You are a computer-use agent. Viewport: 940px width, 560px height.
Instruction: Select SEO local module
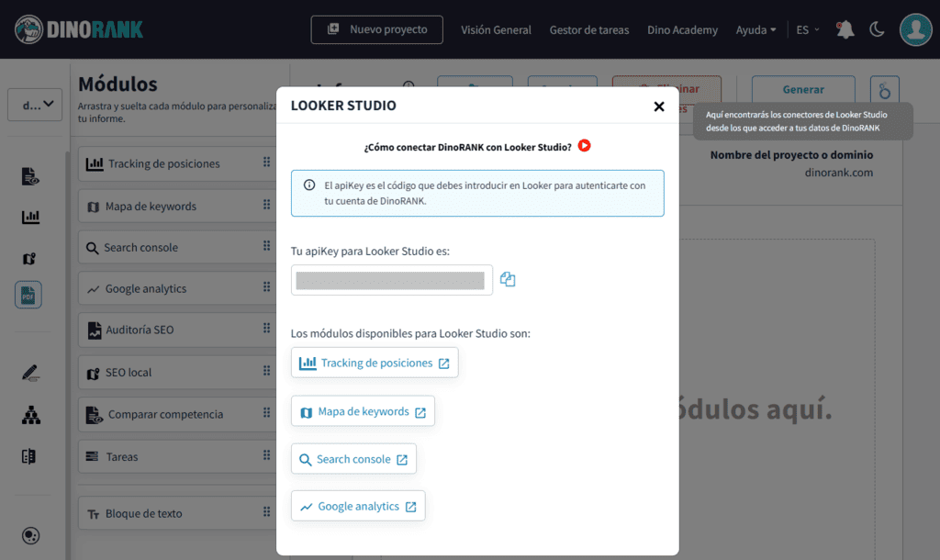pyautogui.click(x=177, y=373)
